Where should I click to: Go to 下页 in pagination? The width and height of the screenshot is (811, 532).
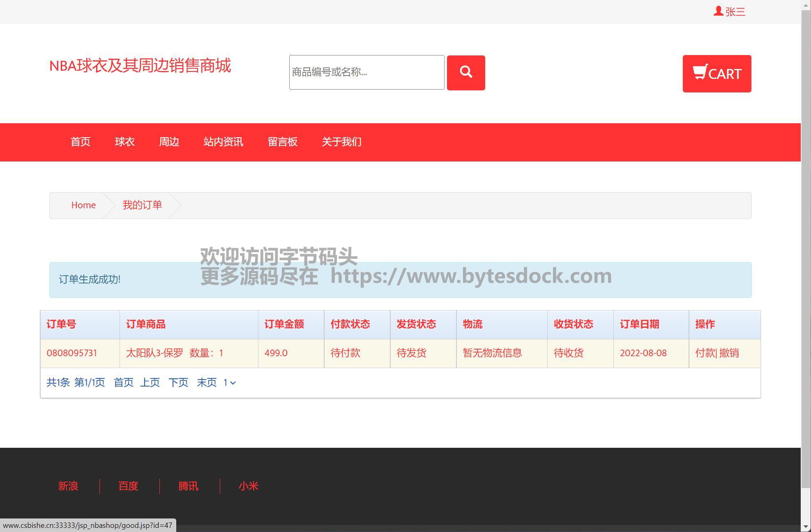pos(178,382)
